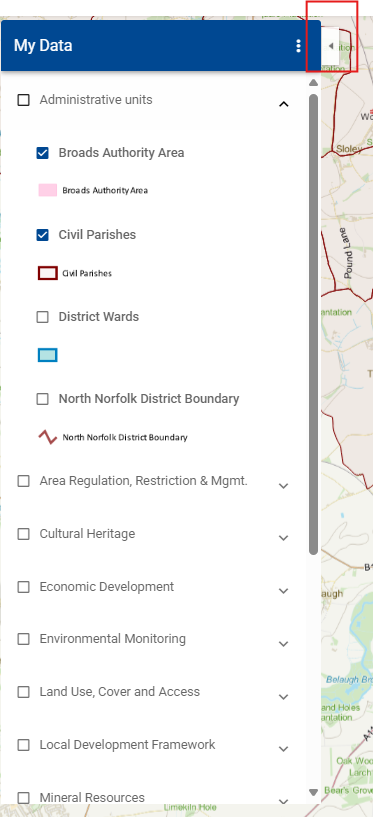Image resolution: width=373 pixels, height=817 pixels.
Task: Click the pink Broads Authority Area legend swatch
Action: tap(47, 190)
